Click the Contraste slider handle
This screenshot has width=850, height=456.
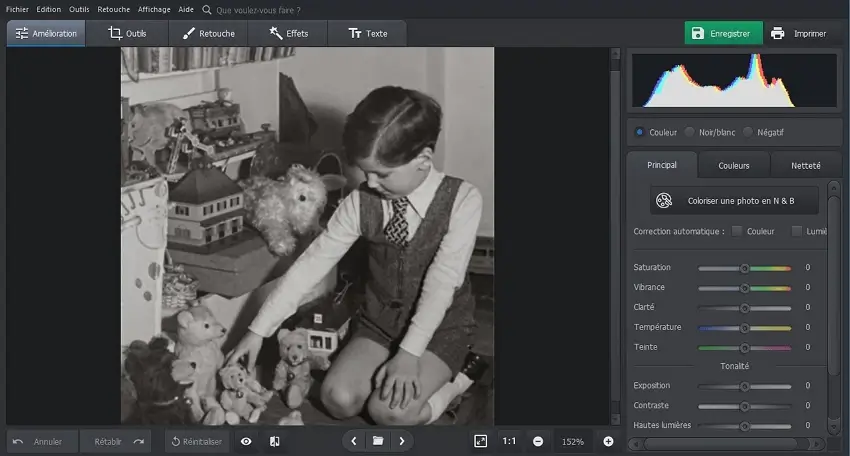[x=744, y=406]
